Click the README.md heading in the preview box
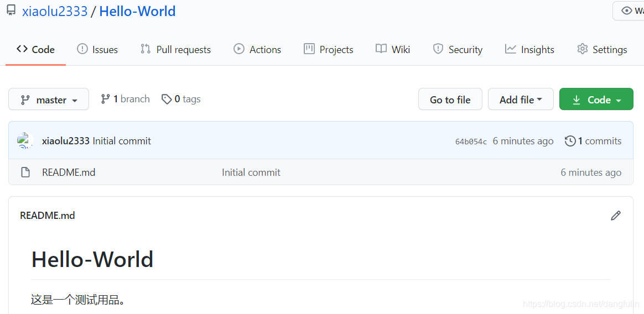This screenshot has height=314, width=644. [x=48, y=216]
